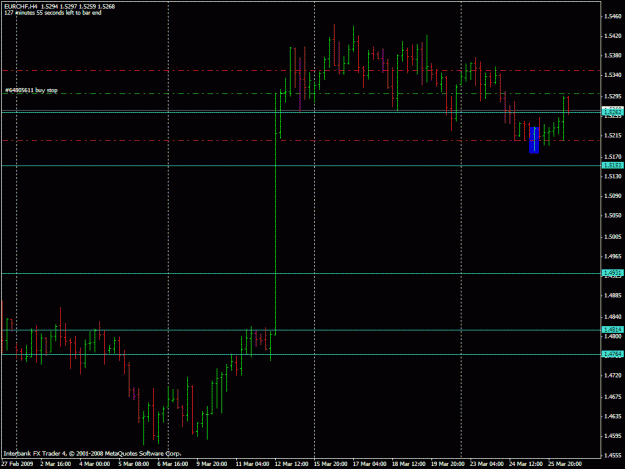Click the 1.5005 price scale value

[613, 237]
